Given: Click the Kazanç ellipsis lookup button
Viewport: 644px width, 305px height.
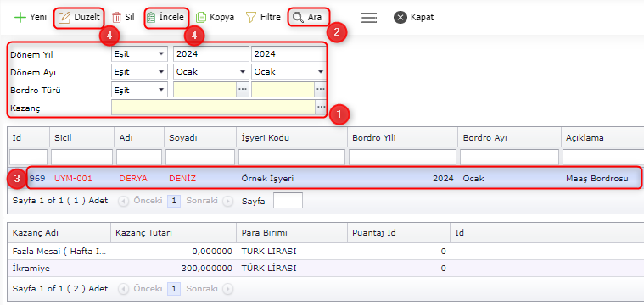Looking at the screenshot, I should pyautogui.click(x=321, y=108).
